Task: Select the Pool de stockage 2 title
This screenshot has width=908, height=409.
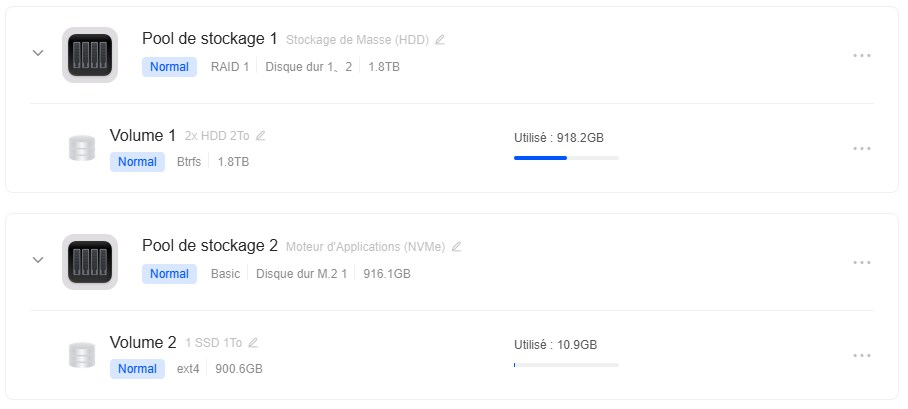Action: tap(210, 246)
